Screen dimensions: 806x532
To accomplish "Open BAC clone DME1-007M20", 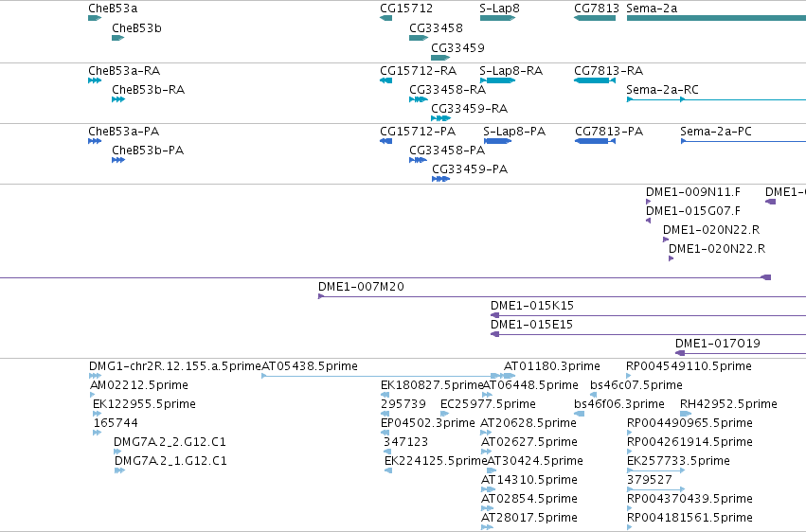I will click(361, 287).
